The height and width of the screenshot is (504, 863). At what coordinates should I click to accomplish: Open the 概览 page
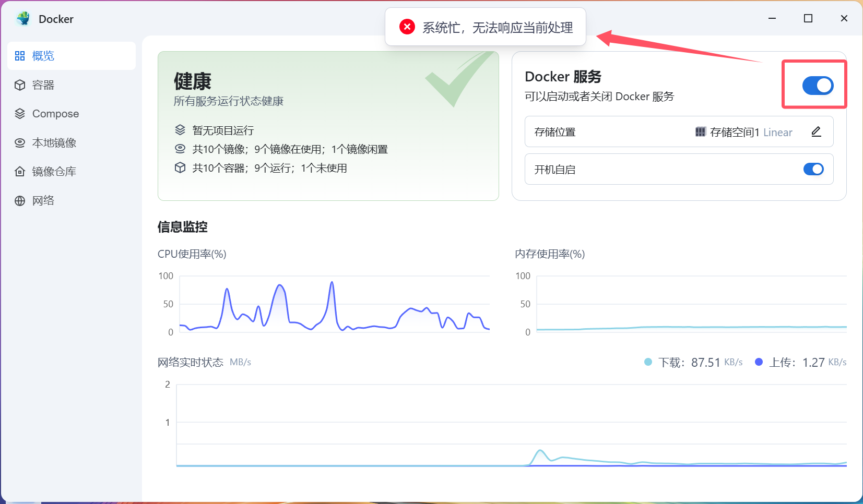(72, 56)
